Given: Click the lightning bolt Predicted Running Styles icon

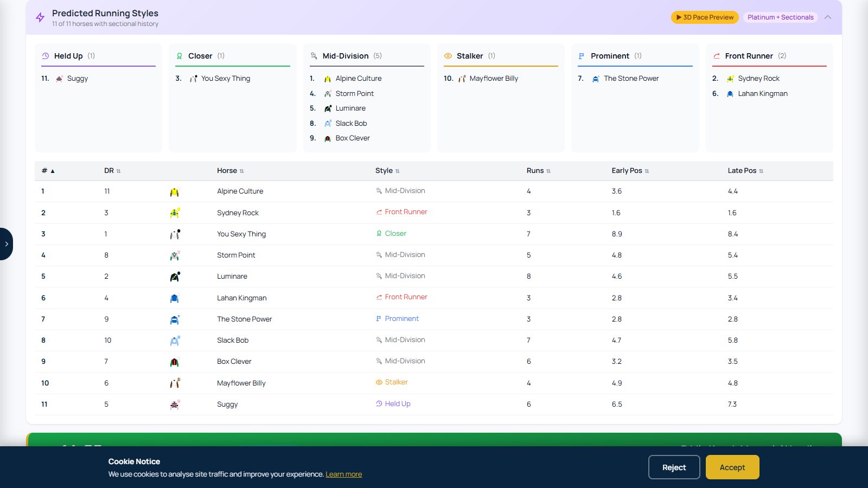Looking at the screenshot, I should [x=40, y=17].
